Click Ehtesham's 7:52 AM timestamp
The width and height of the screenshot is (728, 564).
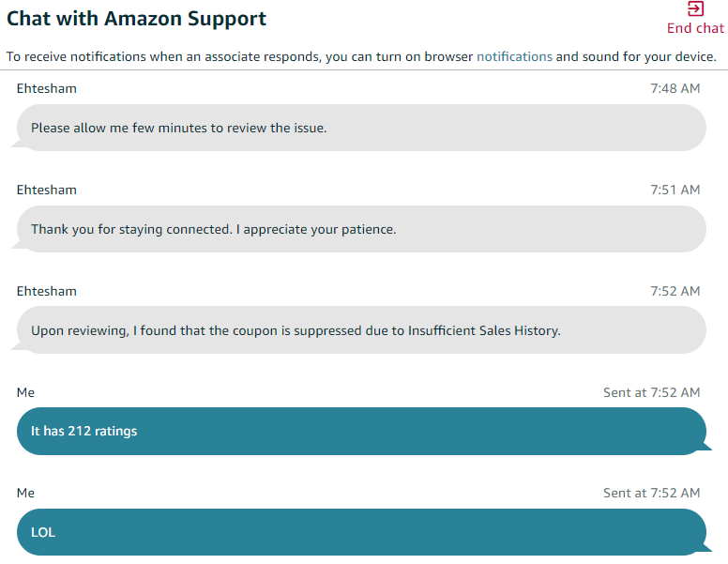click(675, 291)
